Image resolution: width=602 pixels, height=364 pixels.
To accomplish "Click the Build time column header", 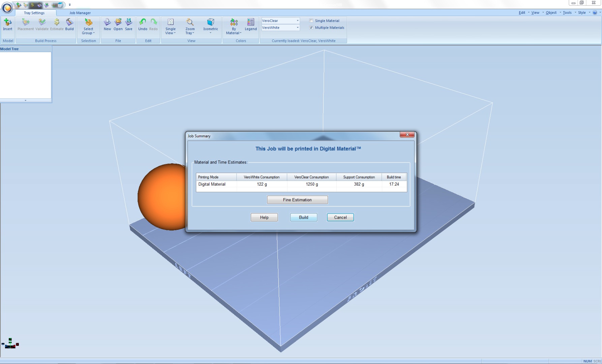I will point(394,177).
